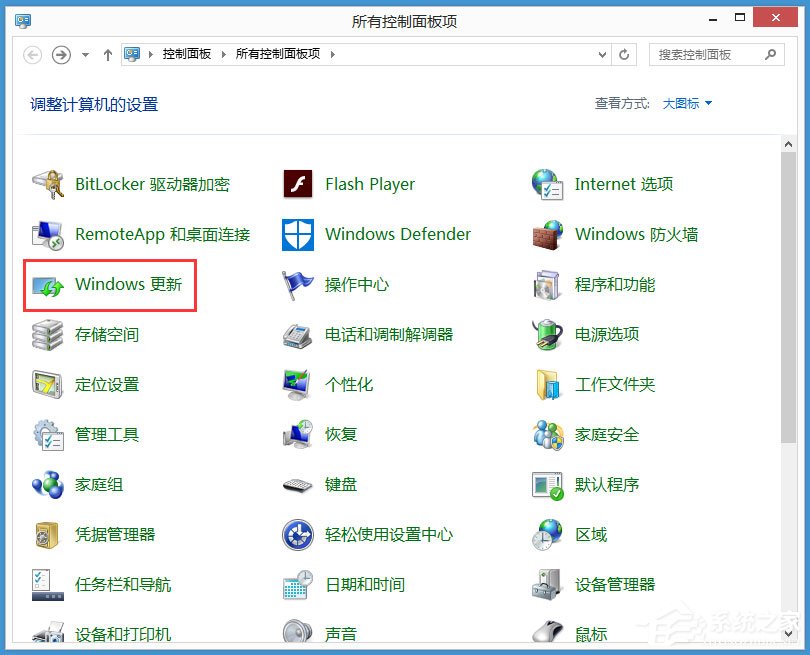
Task: Open BitLocker 驱动器加密
Action: [153, 185]
